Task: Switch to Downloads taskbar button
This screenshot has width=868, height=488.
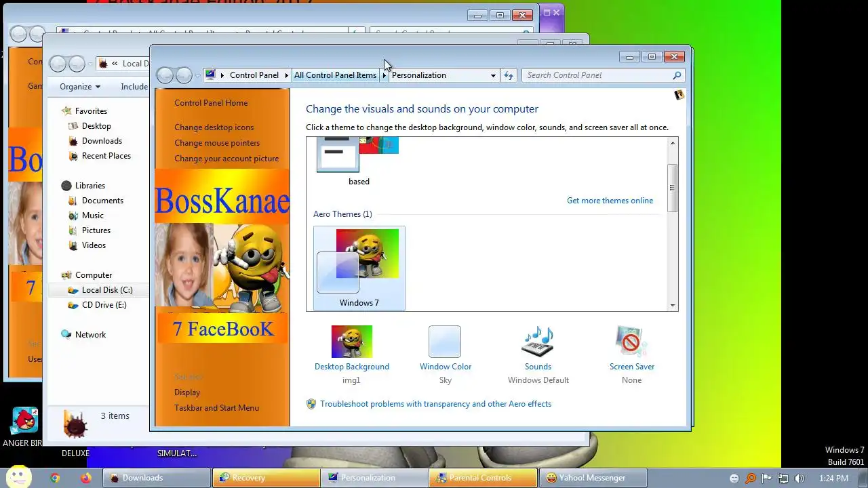Action: click(x=157, y=478)
